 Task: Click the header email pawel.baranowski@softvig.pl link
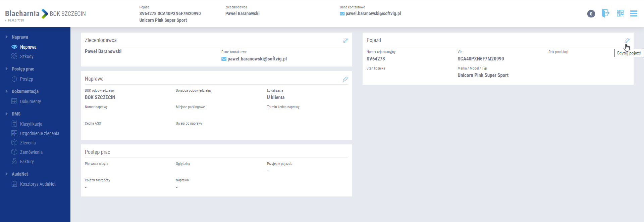[373, 14]
